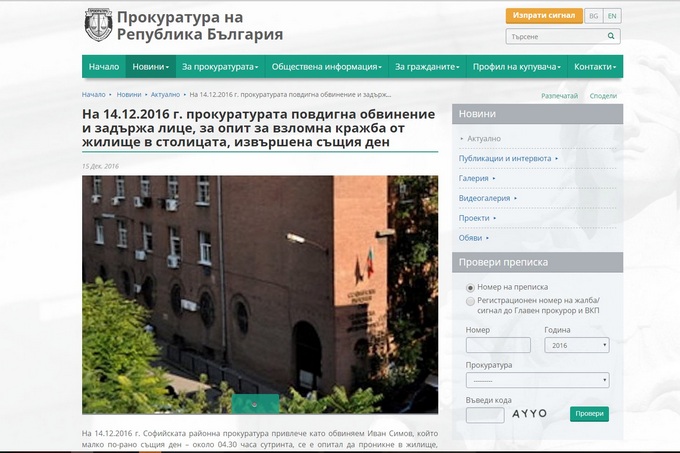Select the 'Номер на преписка' radio option
The width and height of the screenshot is (680, 453).
point(471,287)
